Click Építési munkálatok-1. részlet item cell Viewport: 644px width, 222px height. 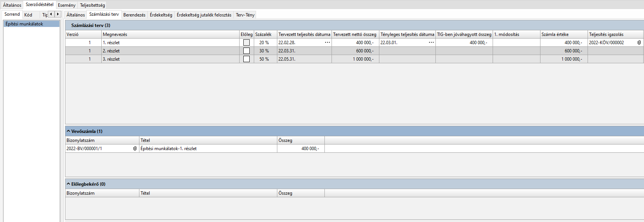[208, 149]
